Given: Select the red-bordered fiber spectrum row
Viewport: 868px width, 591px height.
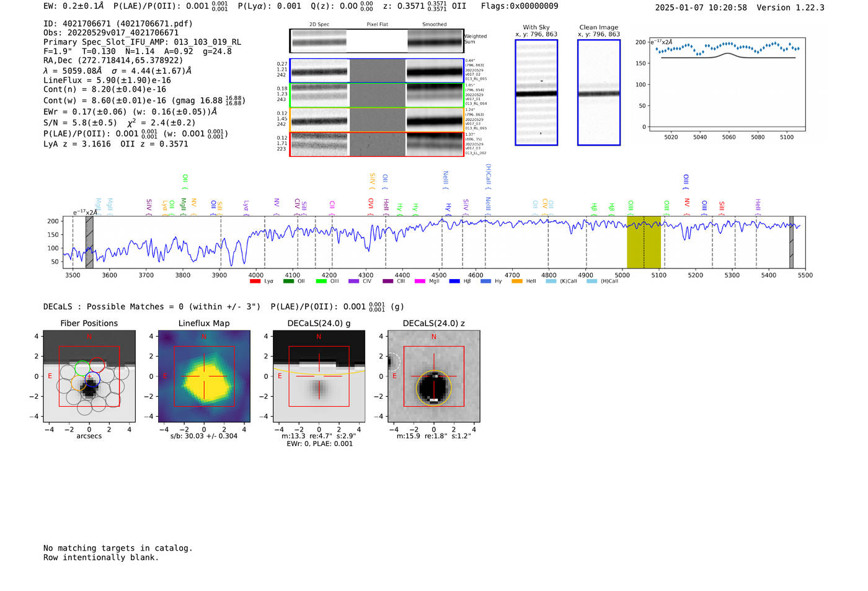Looking at the screenshot, I should coord(376,144).
